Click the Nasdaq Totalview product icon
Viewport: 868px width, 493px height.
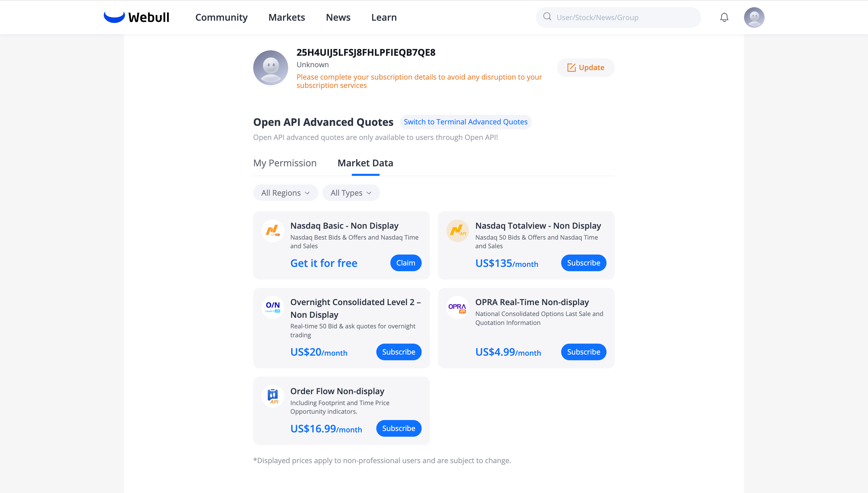(x=457, y=231)
